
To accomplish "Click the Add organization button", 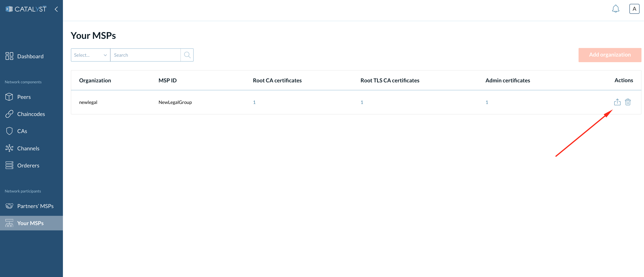I will coord(610,55).
